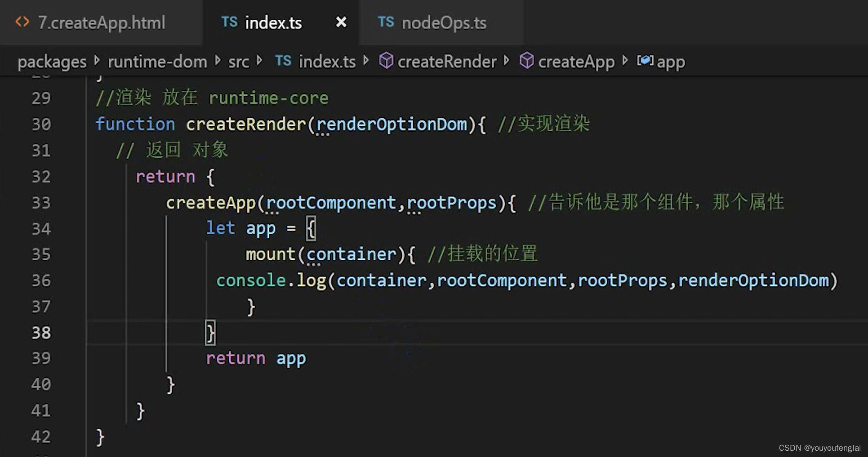Click the '//挂载的位置' comment on line 35
Image resolution: width=868 pixels, height=457 pixels.
[x=482, y=253]
